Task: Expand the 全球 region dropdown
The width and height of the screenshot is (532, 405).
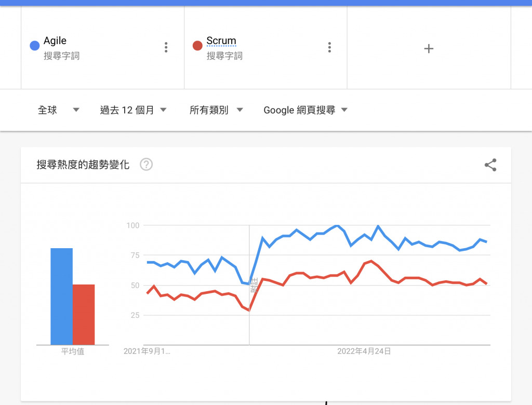Action: coord(58,110)
